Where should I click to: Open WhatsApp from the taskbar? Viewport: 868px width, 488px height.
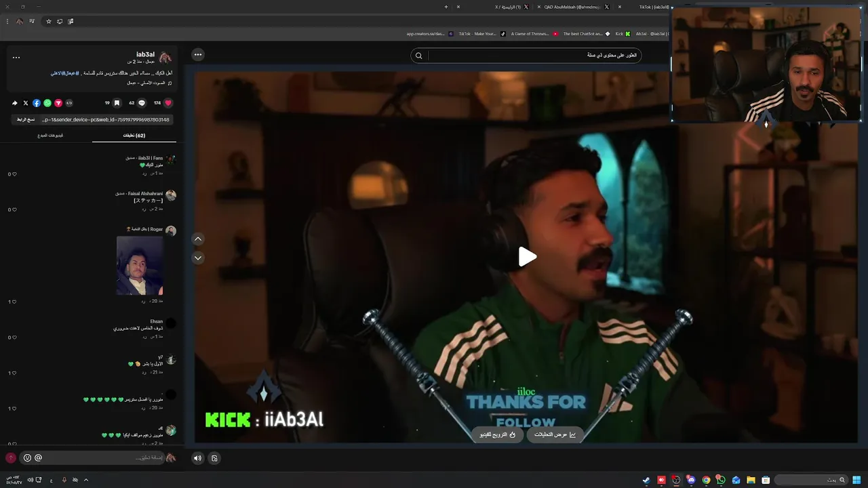point(721,480)
